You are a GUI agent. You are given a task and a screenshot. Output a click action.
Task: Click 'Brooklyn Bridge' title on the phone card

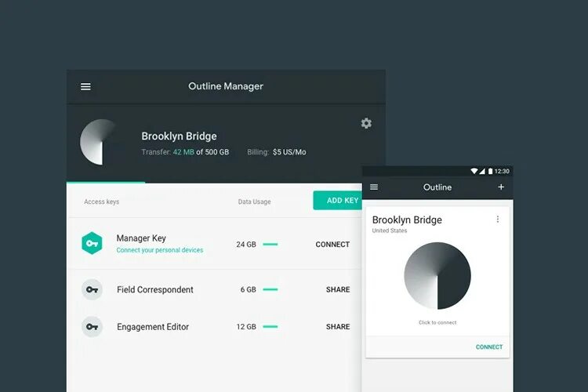point(407,220)
